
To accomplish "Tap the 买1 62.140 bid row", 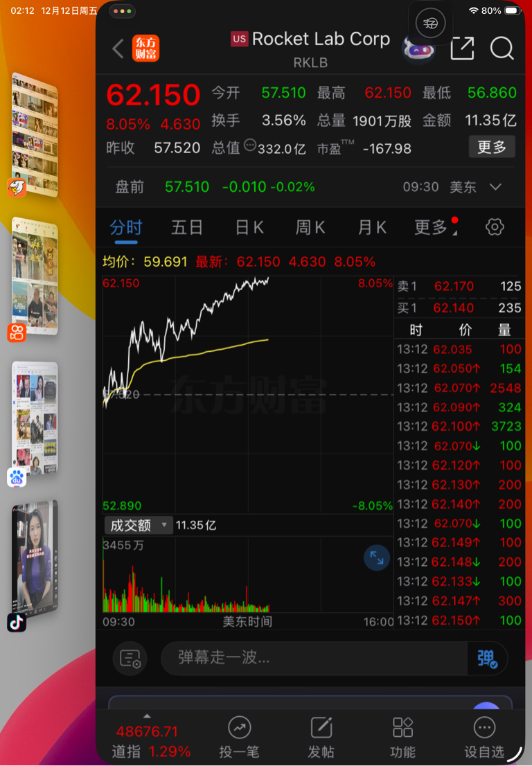I will coord(459,308).
